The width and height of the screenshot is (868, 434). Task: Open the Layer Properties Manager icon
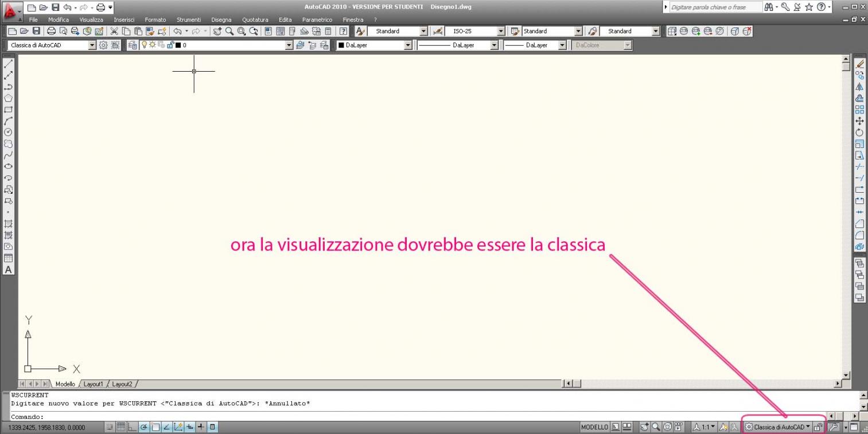coord(133,45)
